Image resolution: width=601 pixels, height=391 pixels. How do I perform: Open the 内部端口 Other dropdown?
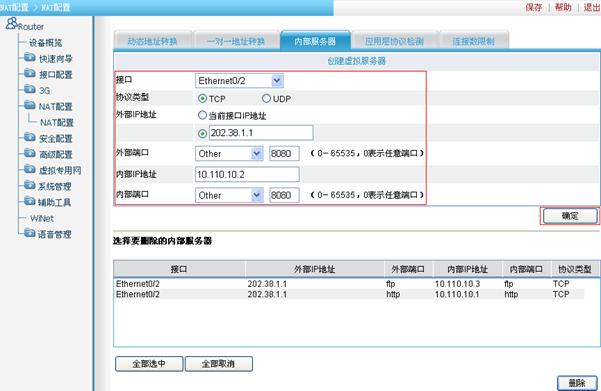[229, 195]
